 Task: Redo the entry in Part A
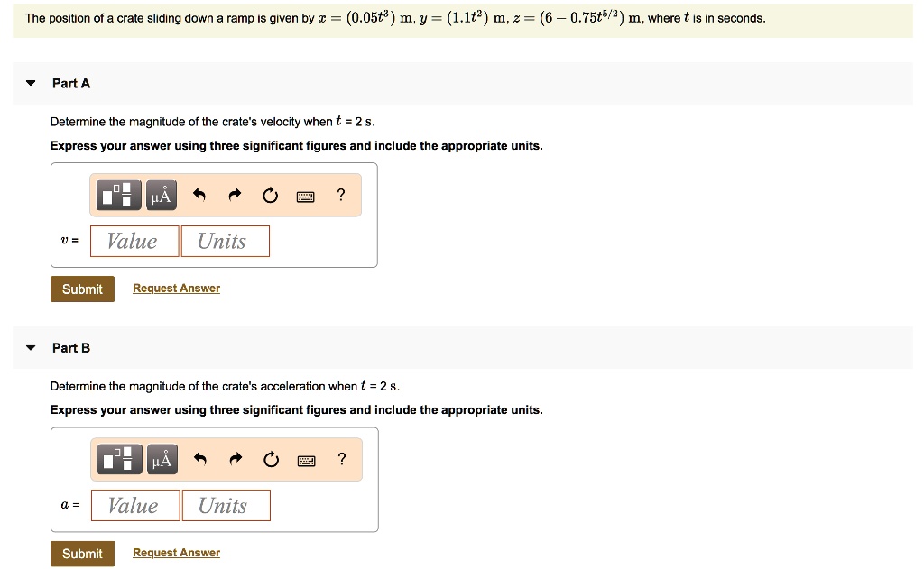coord(234,195)
